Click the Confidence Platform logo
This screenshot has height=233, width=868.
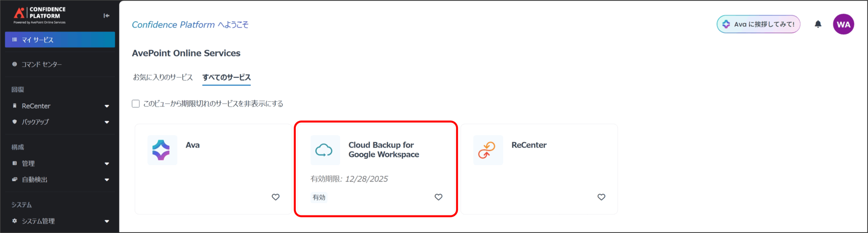point(39,15)
